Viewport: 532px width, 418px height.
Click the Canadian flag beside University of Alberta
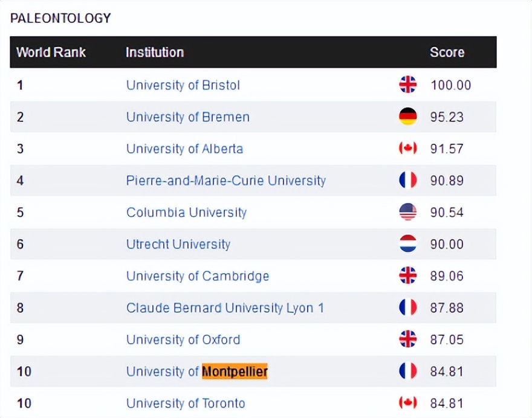click(408, 148)
